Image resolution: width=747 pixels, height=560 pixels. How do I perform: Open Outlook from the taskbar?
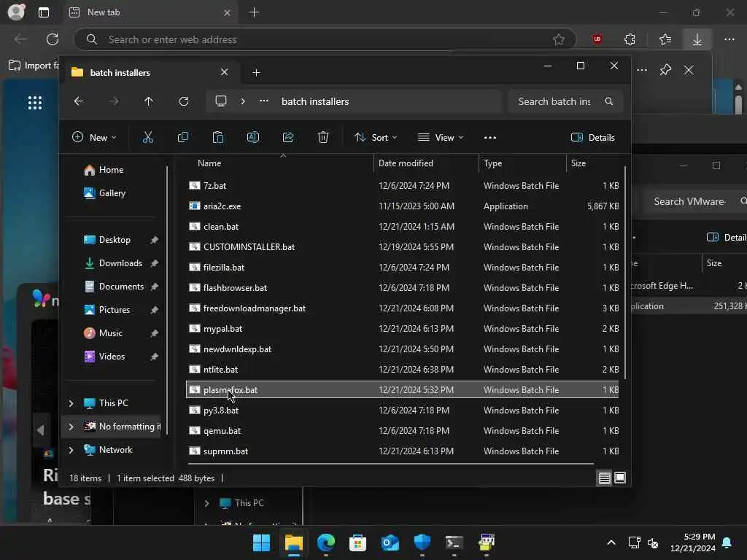tap(390, 542)
